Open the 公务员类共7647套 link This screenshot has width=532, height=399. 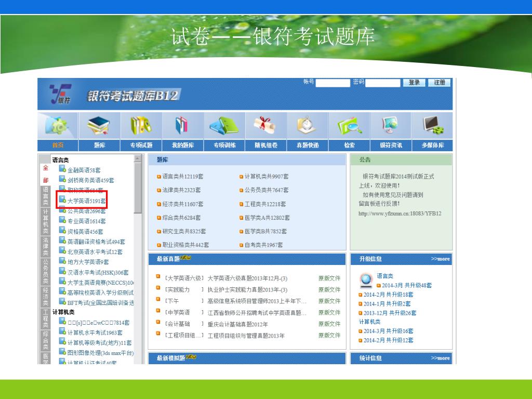click(267, 190)
